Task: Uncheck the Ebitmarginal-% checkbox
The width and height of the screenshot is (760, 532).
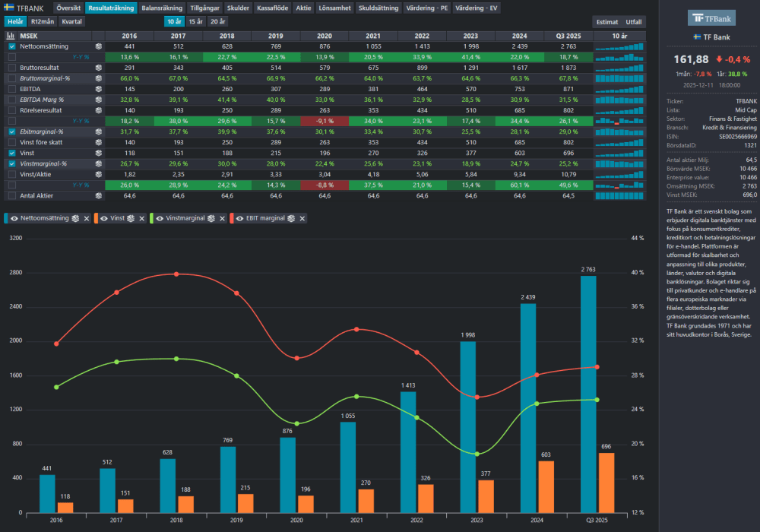Action: (x=12, y=131)
